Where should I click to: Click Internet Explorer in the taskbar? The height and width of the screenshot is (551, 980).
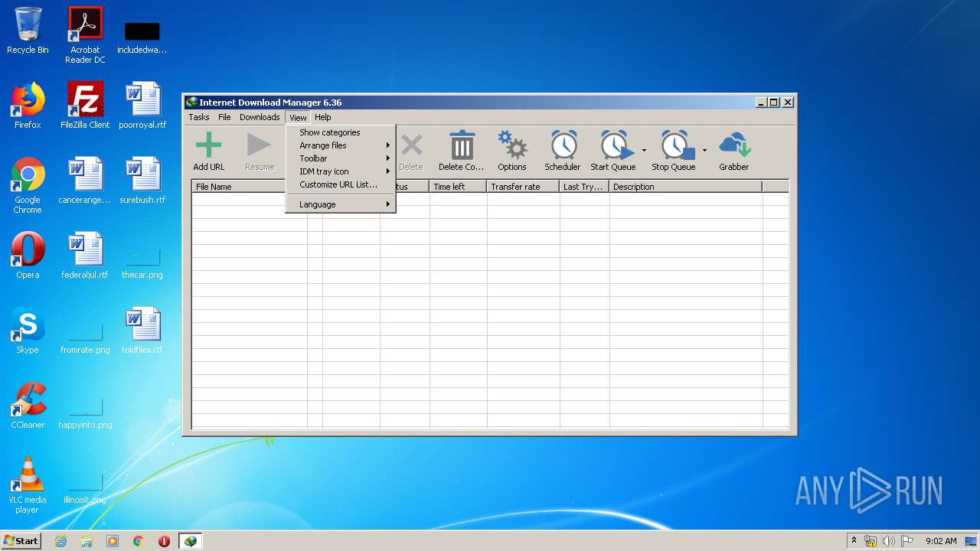(x=60, y=541)
